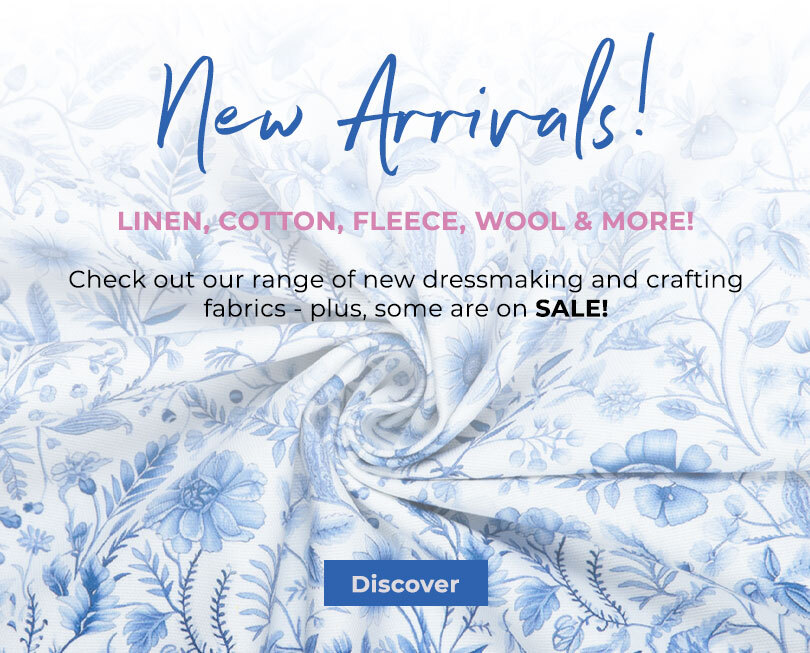Select the pink word WOOL

coord(520,221)
